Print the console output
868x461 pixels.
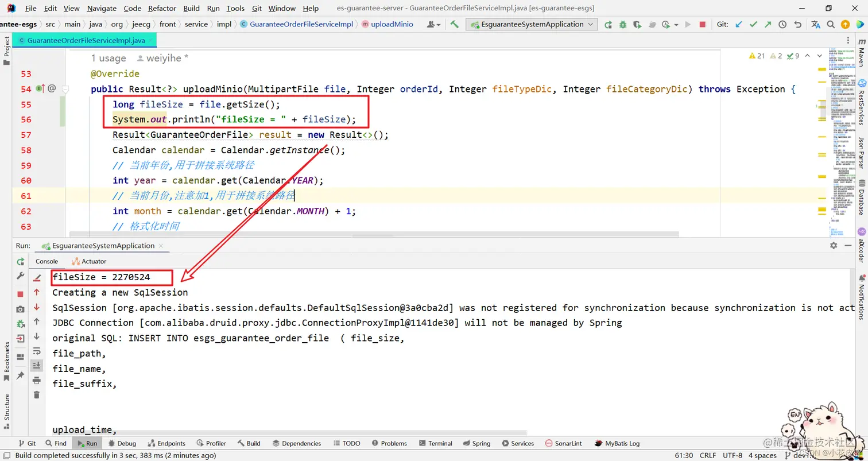(x=37, y=380)
